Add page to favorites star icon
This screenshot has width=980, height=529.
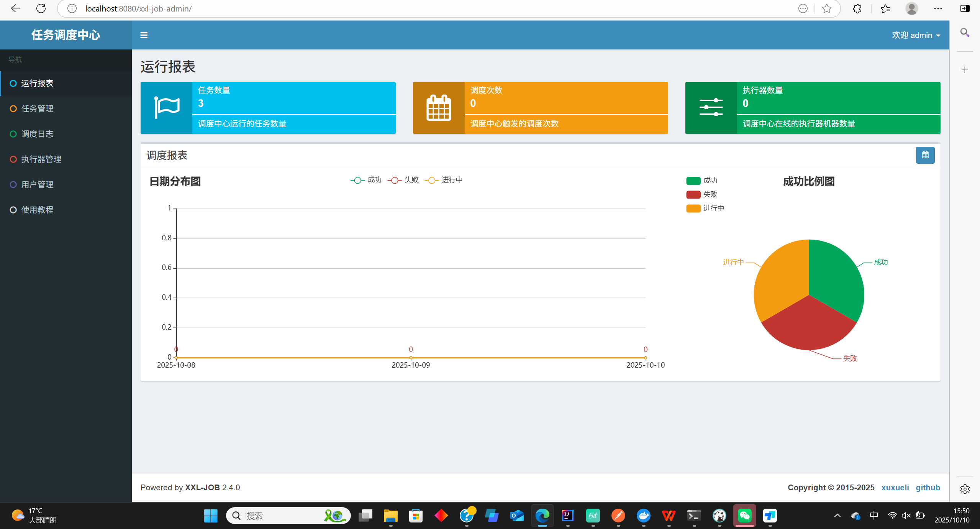(x=826, y=8)
